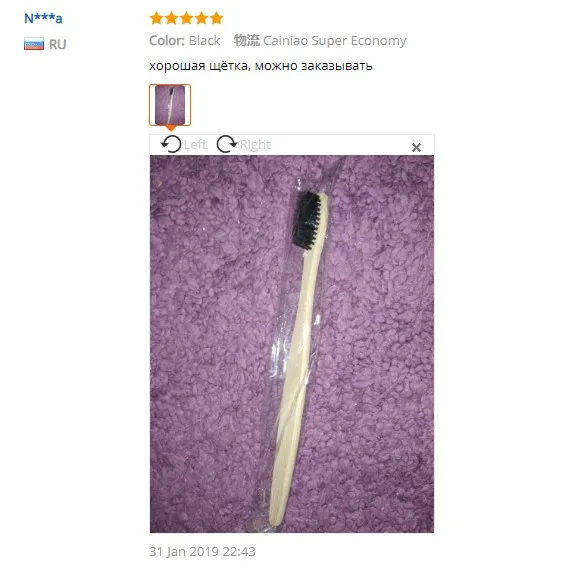562x570 pixels.
Task: Rotate the review photo right
Action: coord(227,144)
